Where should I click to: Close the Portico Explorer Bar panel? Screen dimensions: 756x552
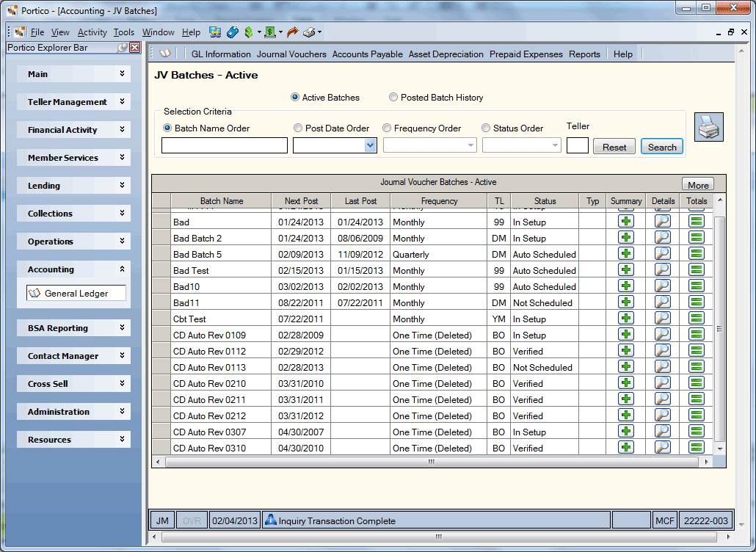coord(135,47)
